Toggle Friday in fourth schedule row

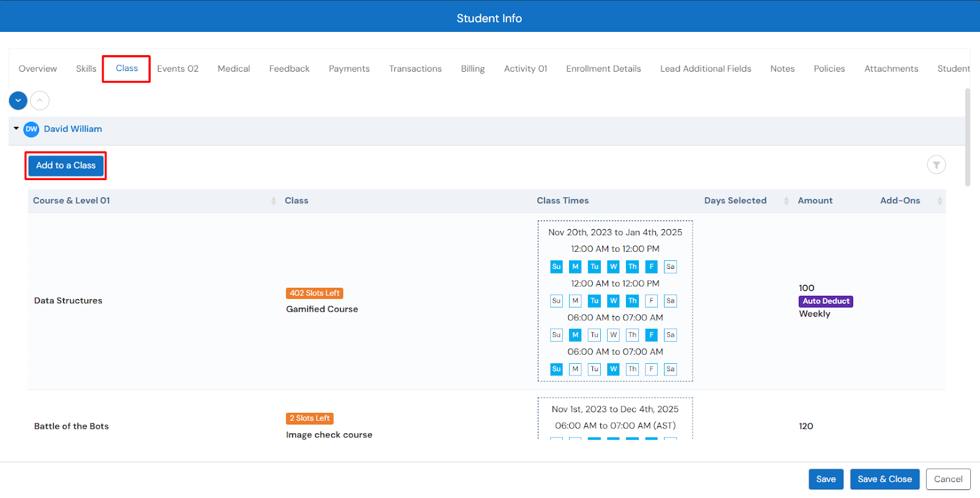pyautogui.click(x=651, y=369)
